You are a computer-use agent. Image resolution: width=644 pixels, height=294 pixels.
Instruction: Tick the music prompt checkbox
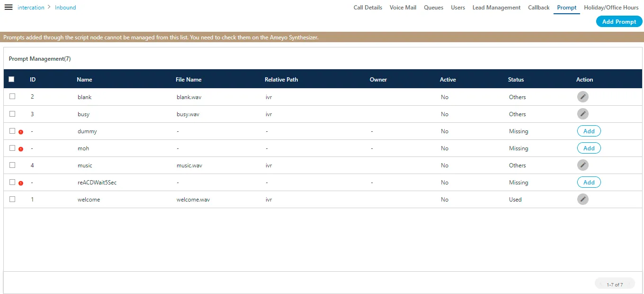click(12, 165)
